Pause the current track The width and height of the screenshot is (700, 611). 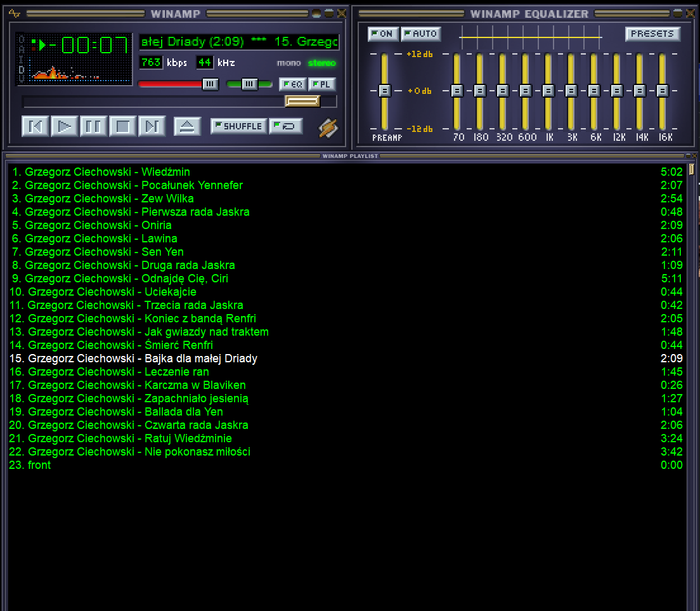[94, 126]
